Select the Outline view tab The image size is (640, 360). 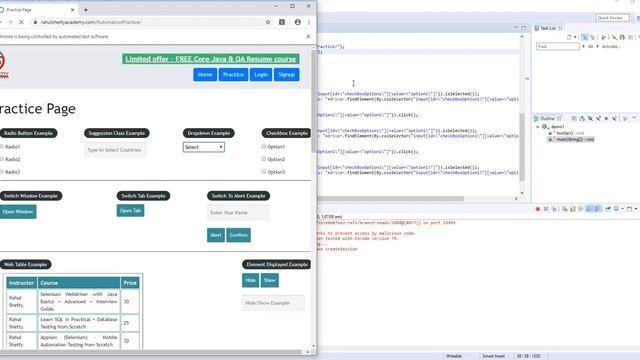547,119
